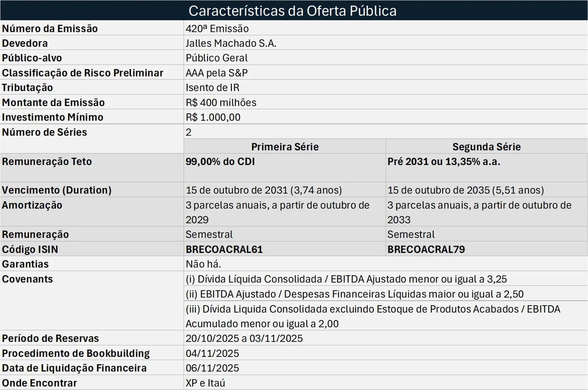The width and height of the screenshot is (588, 390).
Task: Select the '99,00% do CDI' cell
Action: (x=218, y=161)
